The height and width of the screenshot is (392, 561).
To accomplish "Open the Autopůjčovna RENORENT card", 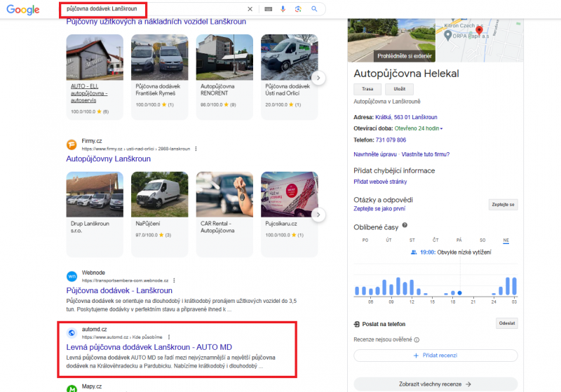I will coord(224,77).
